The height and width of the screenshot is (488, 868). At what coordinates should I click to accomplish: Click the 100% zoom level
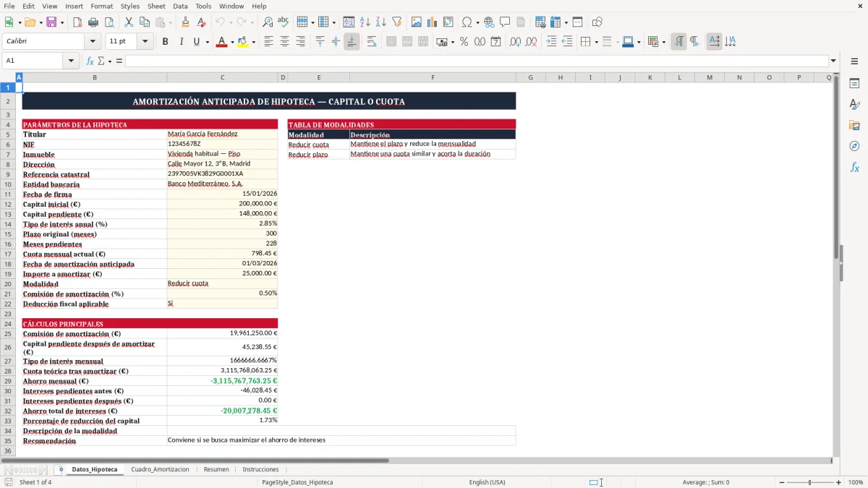[x=856, y=482]
